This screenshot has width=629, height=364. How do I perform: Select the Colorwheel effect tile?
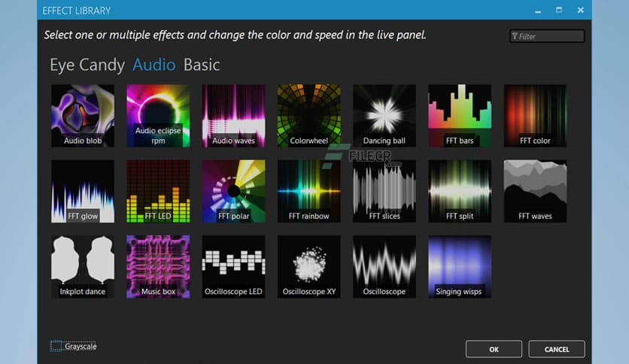tap(308, 115)
